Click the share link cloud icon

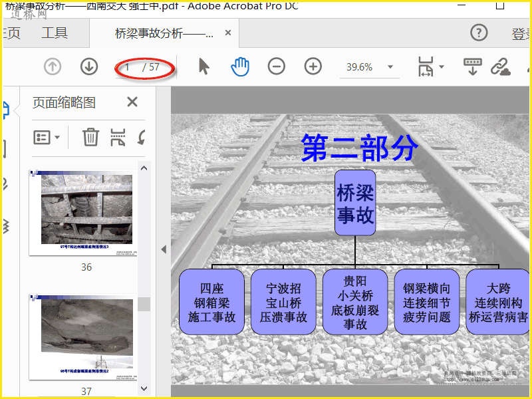pyautogui.click(x=501, y=66)
